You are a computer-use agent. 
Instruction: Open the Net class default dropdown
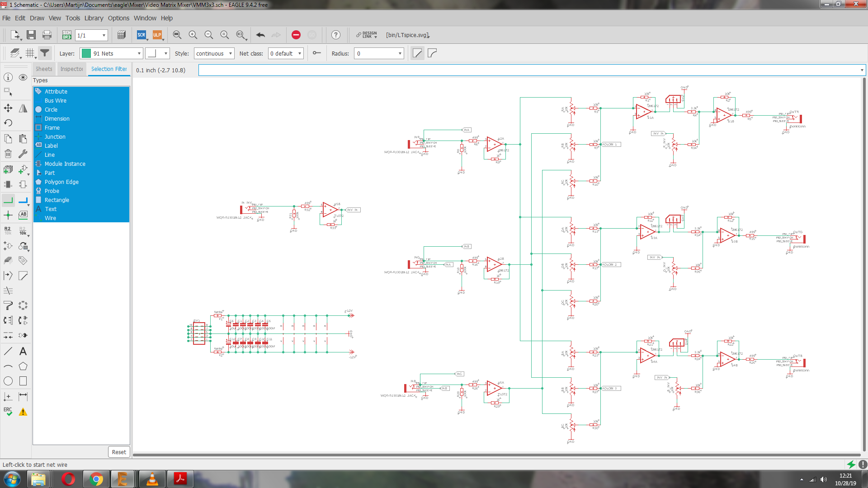click(x=286, y=53)
